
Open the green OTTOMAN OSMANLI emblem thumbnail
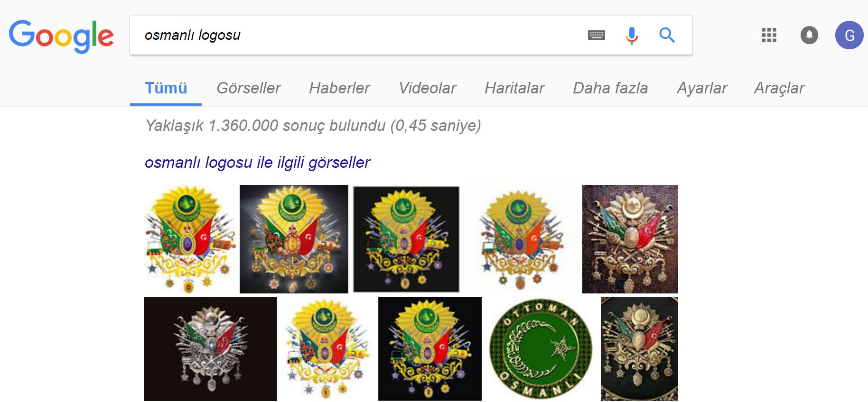point(541,349)
